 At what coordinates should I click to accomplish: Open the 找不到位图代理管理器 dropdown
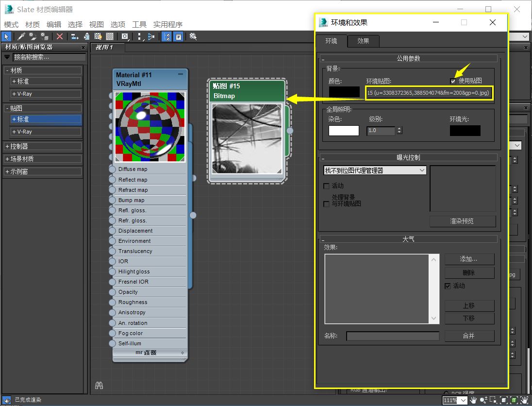[x=375, y=170]
